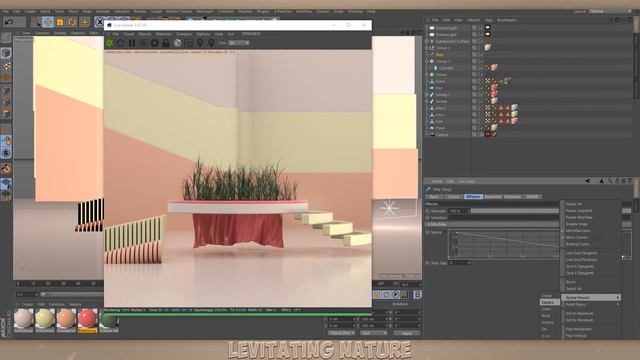
Task: Expand the Sweep 1 object tree
Action: [x=427, y=95]
